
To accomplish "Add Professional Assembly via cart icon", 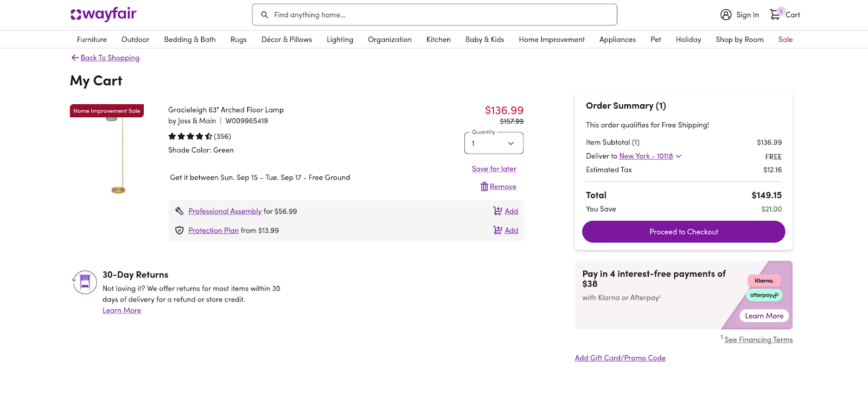I will point(497,211).
